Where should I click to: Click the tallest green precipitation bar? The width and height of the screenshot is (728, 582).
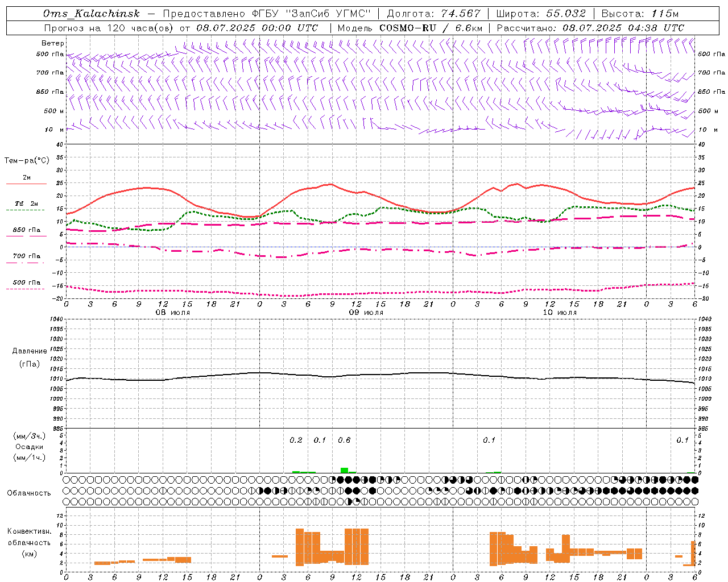pyautogui.click(x=344, y=470)
